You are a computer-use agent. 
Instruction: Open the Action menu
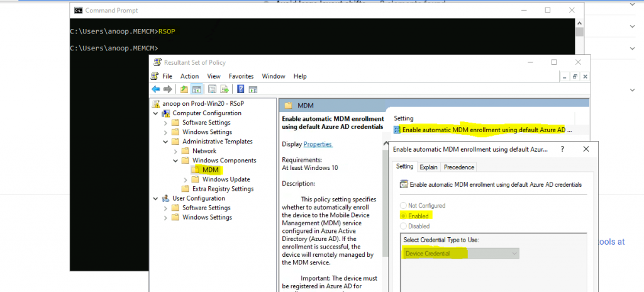click(189, 76)
